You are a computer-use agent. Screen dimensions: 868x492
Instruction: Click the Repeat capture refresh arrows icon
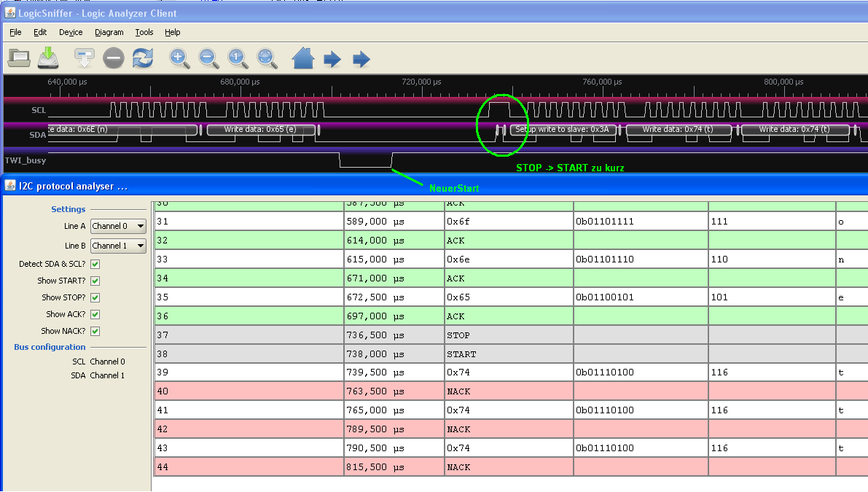click(x=143, y=58)
